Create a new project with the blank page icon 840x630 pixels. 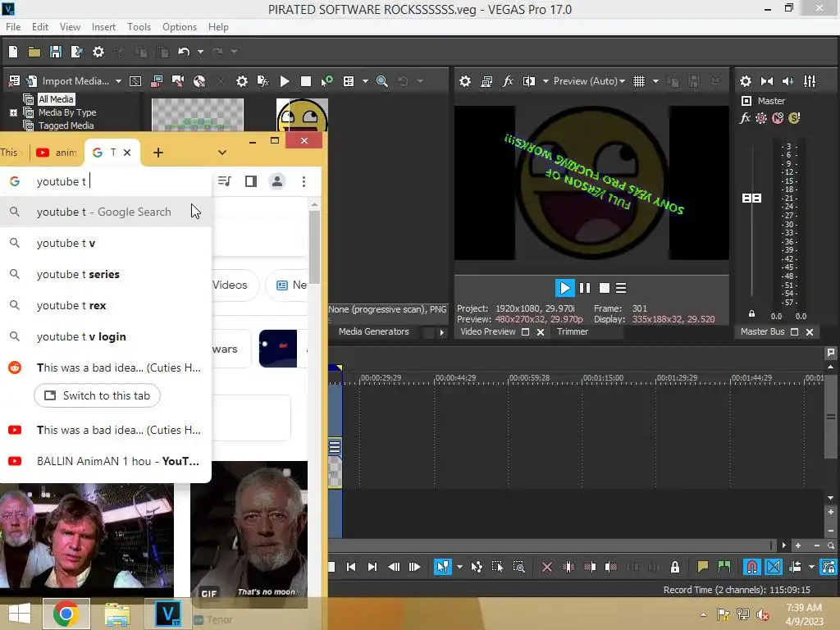[x=13, y=52]
